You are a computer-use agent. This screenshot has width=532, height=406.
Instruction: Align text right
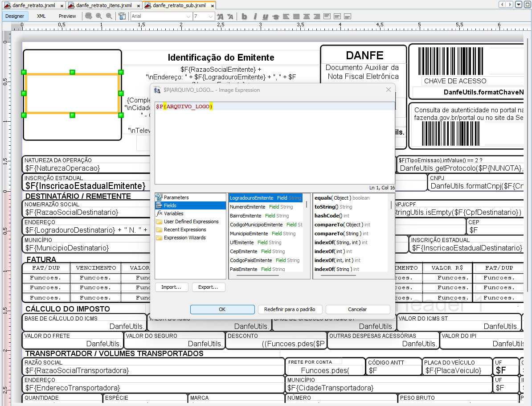316,16
